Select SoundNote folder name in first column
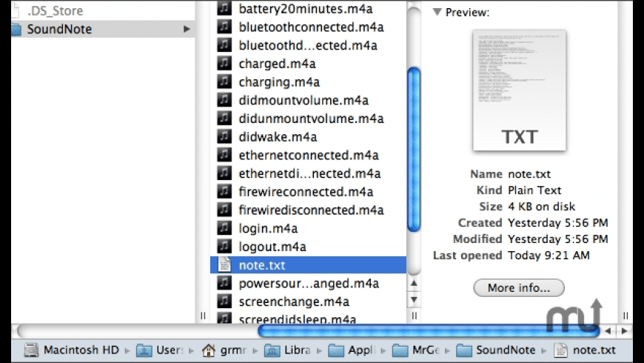Viewport: 644px width, 363px height. click(59, 29)
